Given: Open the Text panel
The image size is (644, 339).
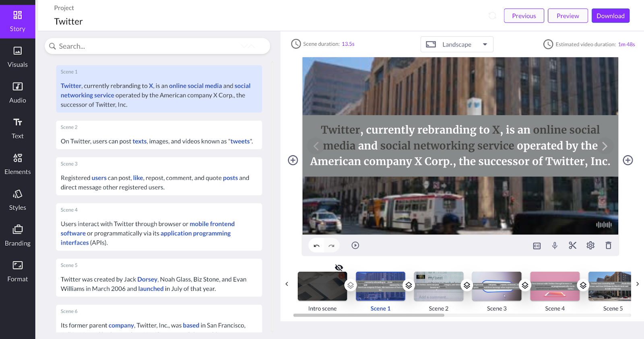Looking at the screenshot, I should point(18,129).
